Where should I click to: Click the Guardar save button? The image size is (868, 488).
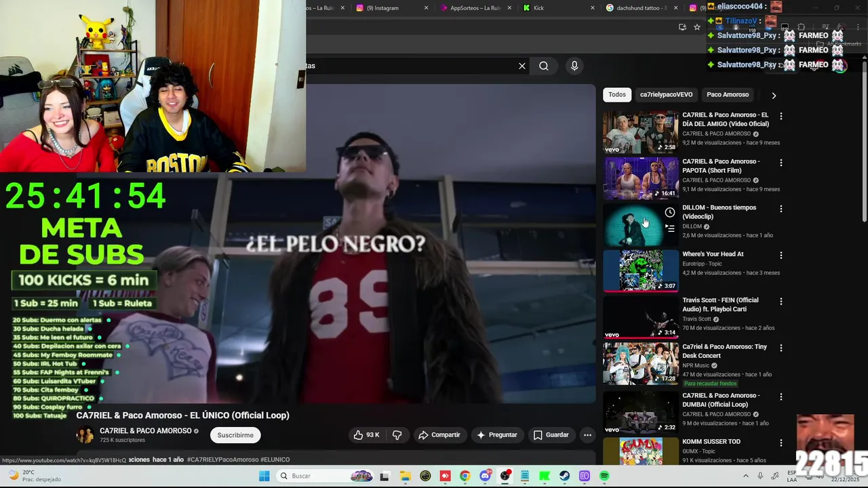coord(551,435)
